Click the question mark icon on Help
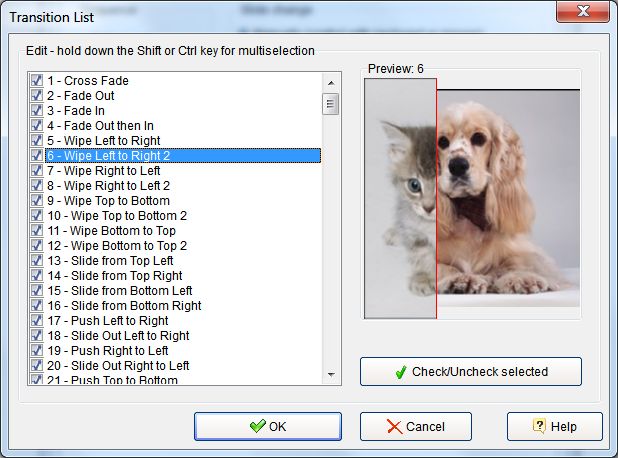Viewport: 618px width, 458px height. (538, 427)
